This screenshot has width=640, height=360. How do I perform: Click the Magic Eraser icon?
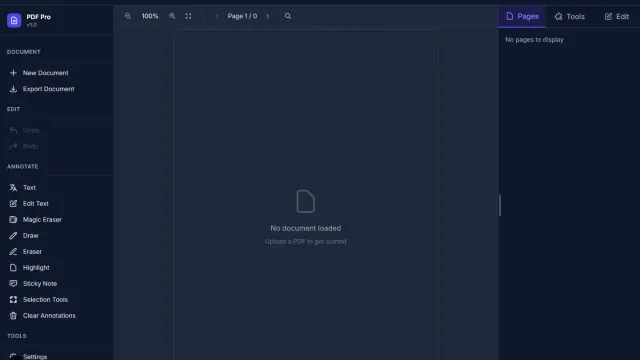pyautogui.click(x=13, y=219)
